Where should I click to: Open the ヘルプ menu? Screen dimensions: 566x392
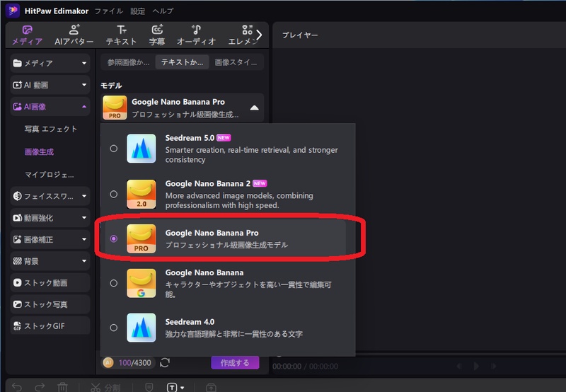pos(163,11)
